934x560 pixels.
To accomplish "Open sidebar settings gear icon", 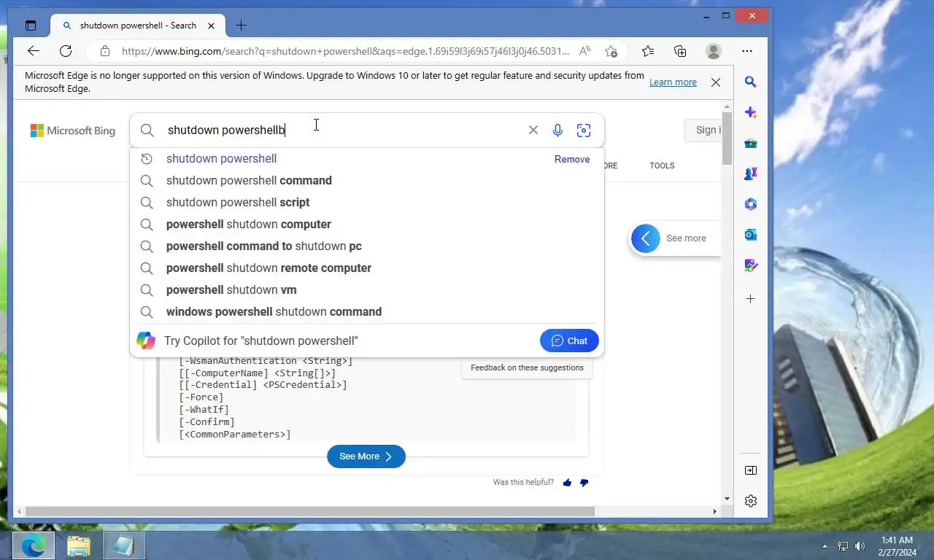I will (751, 501).
